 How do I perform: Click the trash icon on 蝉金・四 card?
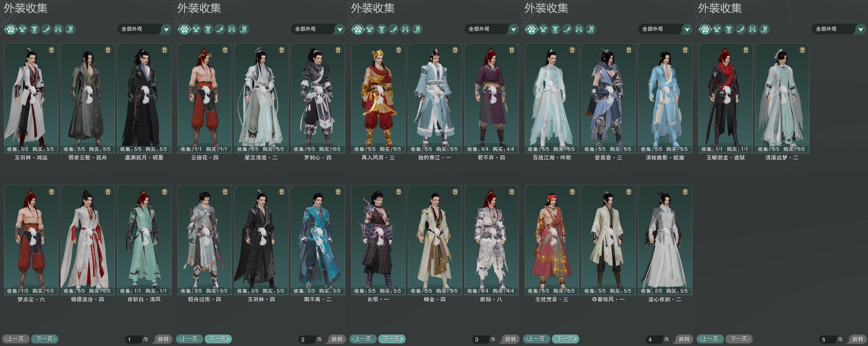point(455,192)
